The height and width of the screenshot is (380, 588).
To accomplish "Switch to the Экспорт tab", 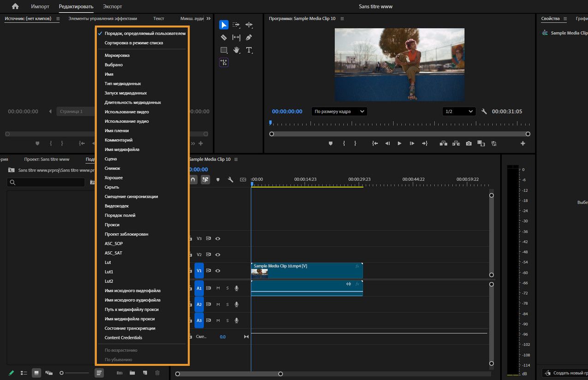I will [113, 6].
